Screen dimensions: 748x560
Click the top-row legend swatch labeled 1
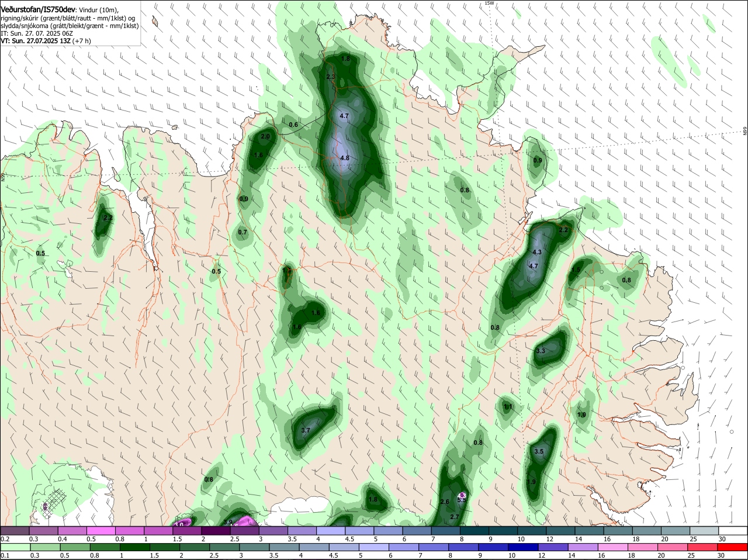(x=158, y=531)
